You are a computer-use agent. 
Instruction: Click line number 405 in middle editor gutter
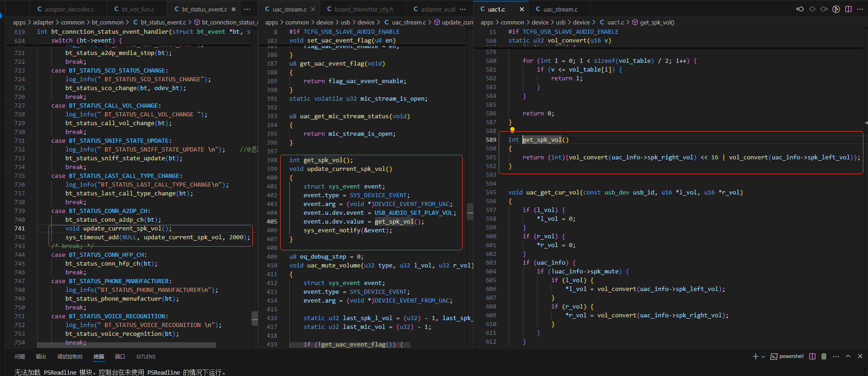[272, 222]
